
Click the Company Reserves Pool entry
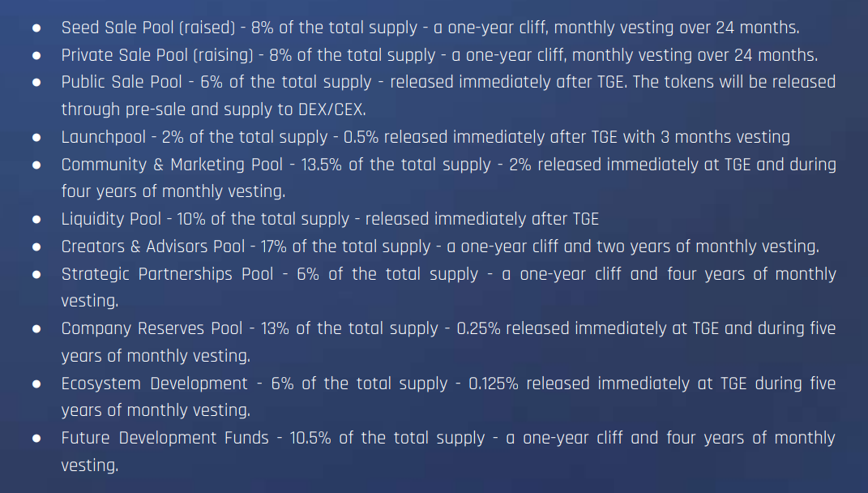pyautogui.click(x=448, y=328)
